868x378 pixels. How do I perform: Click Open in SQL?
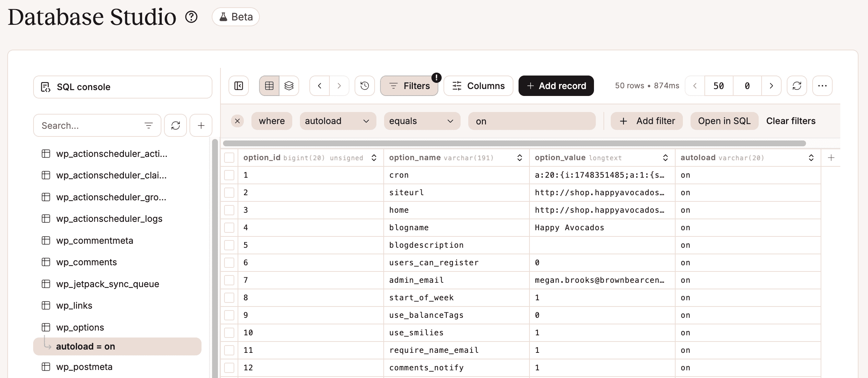tap(724, 121)
